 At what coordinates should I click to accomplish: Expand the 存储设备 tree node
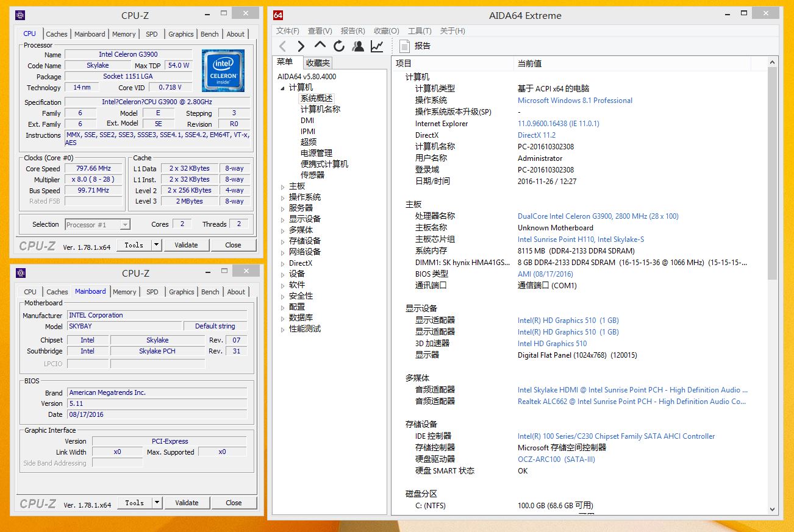282,241
